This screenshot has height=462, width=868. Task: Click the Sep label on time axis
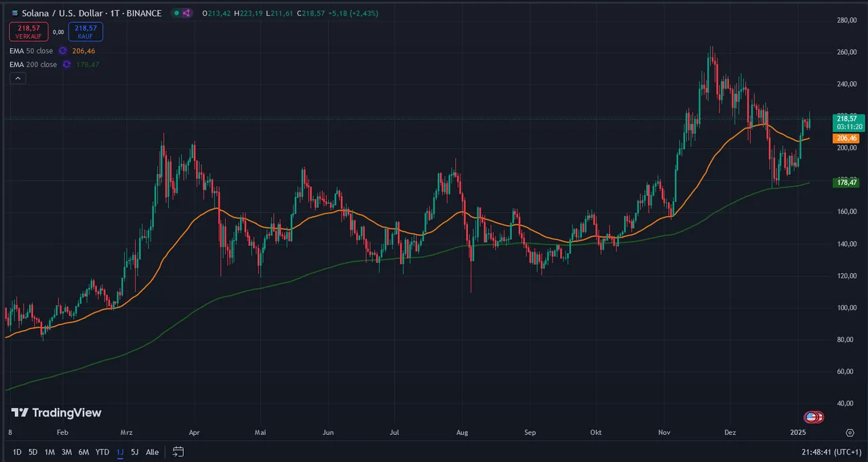(530, 432)
